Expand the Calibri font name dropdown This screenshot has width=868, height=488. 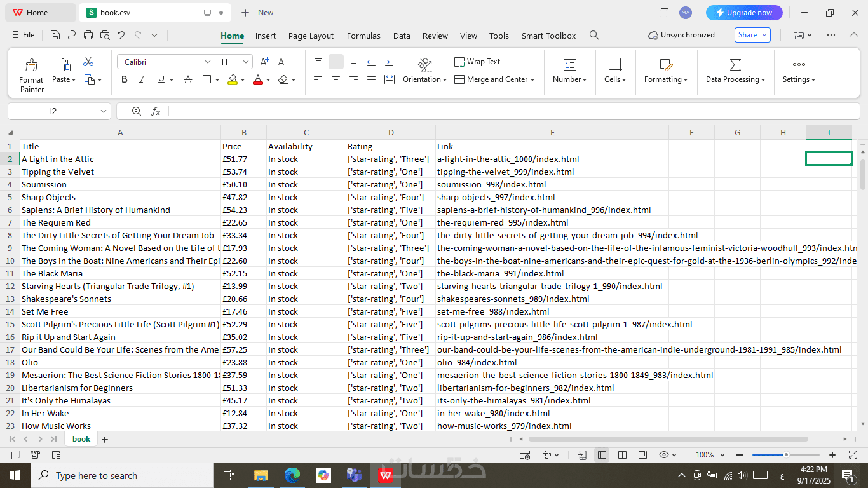[x=208, y=62]
